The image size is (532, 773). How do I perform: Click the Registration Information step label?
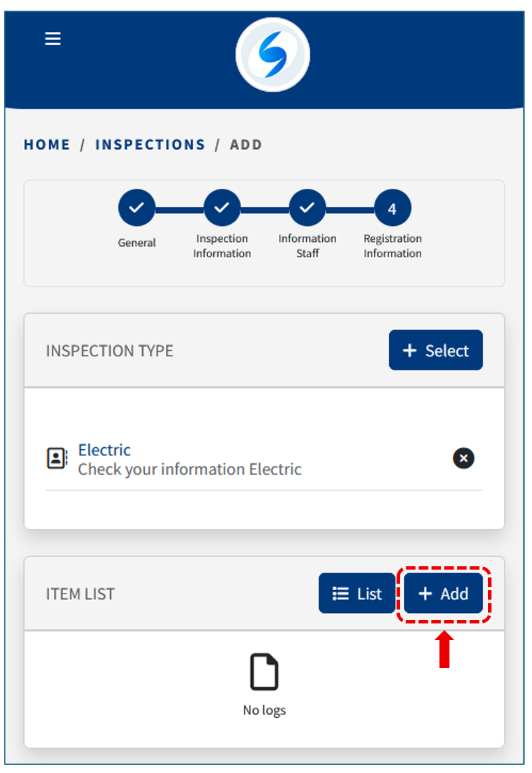tap(393, 246)
